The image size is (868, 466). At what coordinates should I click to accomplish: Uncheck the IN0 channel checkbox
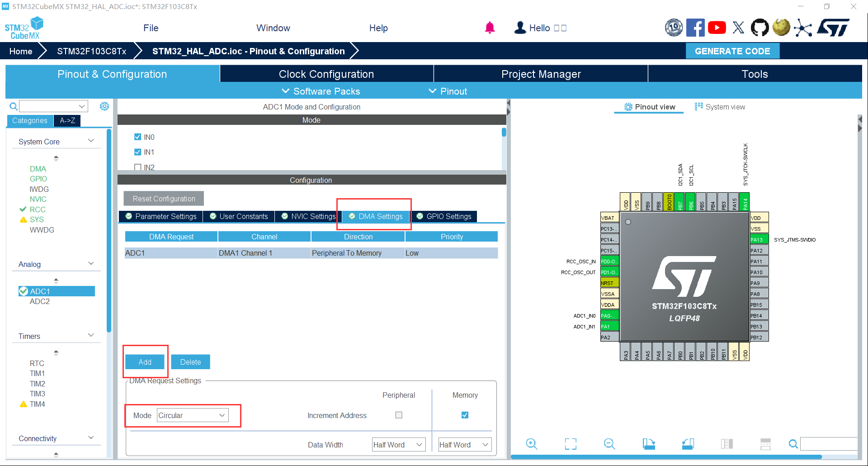[138, 137]
